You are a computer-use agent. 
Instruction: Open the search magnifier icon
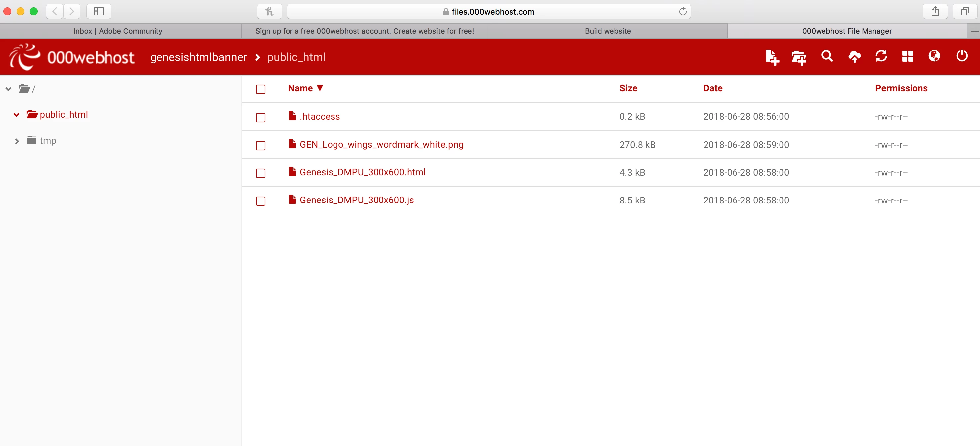(827, 56)
